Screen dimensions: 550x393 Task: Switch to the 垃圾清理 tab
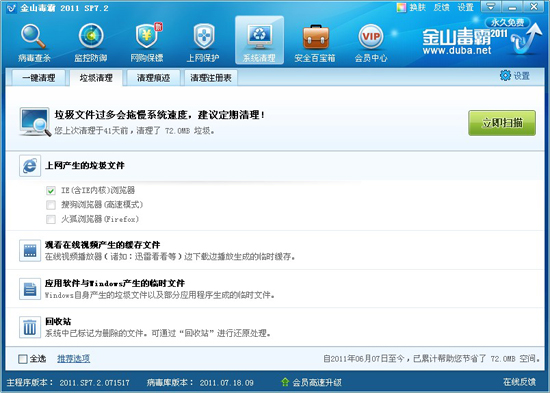[96, 78]
